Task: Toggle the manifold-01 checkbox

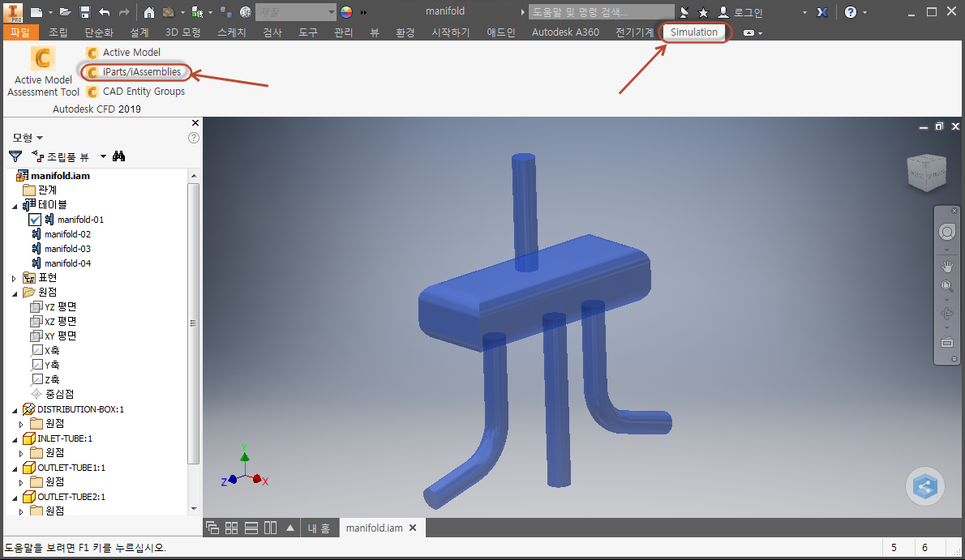Action: pos(35,220)
